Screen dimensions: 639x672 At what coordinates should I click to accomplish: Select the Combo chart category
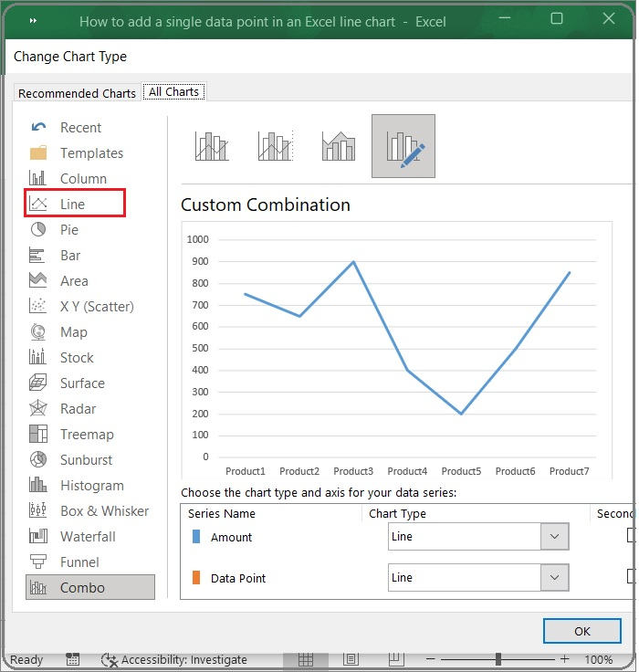(x=90, y=587)
